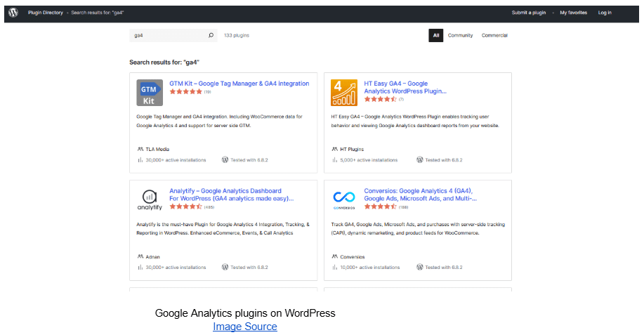
Task: Click the Log in link
Action: (605, 13)
